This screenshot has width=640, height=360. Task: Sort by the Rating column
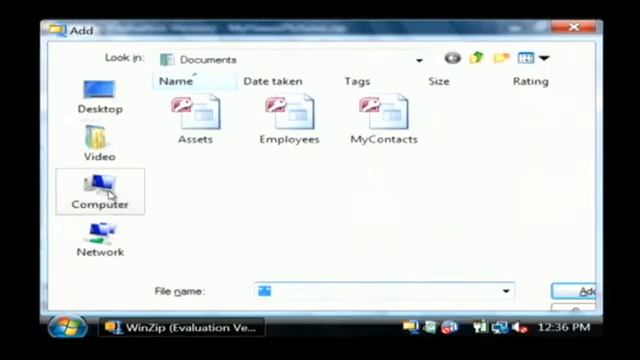(x=531, y=81)
